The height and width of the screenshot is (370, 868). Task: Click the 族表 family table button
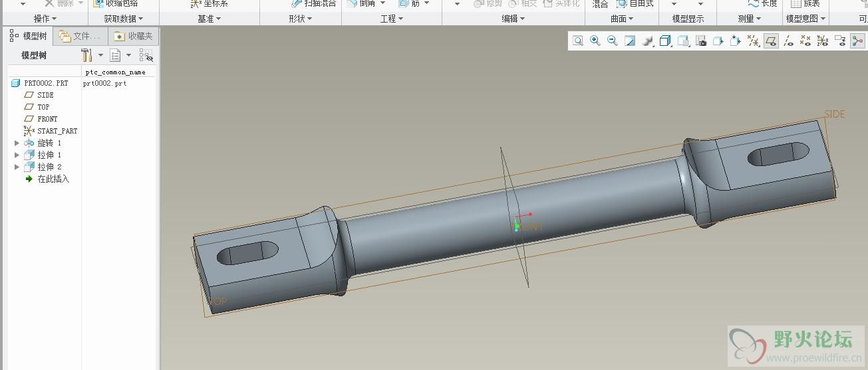tap(805, 3)
